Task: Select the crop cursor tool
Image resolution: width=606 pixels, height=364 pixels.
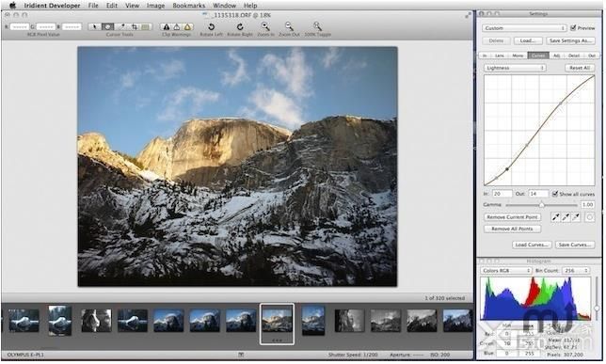Action: coord(135,26)
